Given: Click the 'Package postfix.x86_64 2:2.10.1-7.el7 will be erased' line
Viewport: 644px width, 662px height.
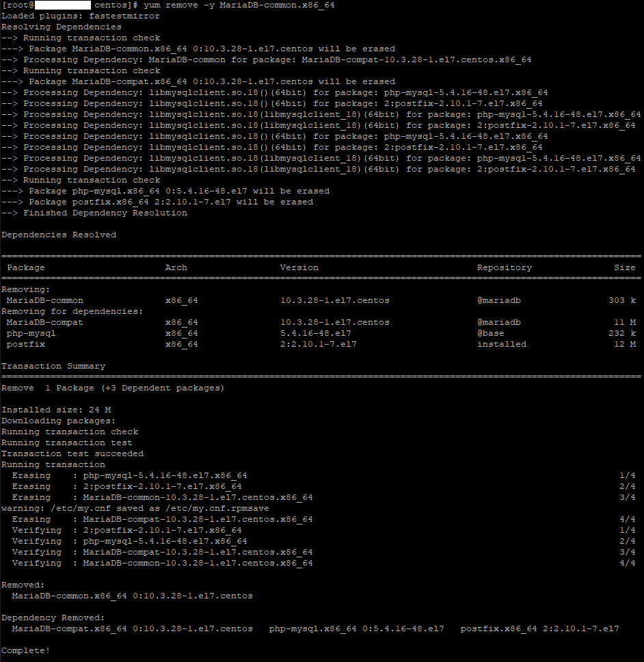Looking at the screenshot, I should pos(157,202).
